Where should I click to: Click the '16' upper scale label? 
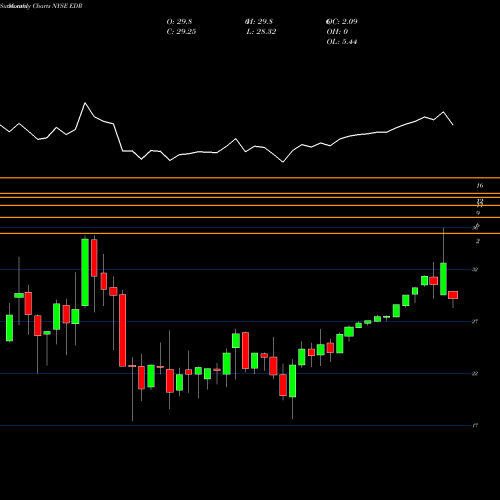pos(480,186)
